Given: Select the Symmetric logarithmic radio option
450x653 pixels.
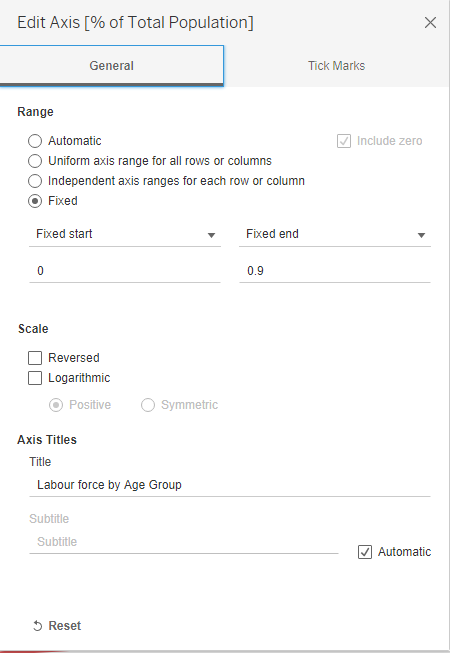Looking at the screenshot, I should pos(148,405).
